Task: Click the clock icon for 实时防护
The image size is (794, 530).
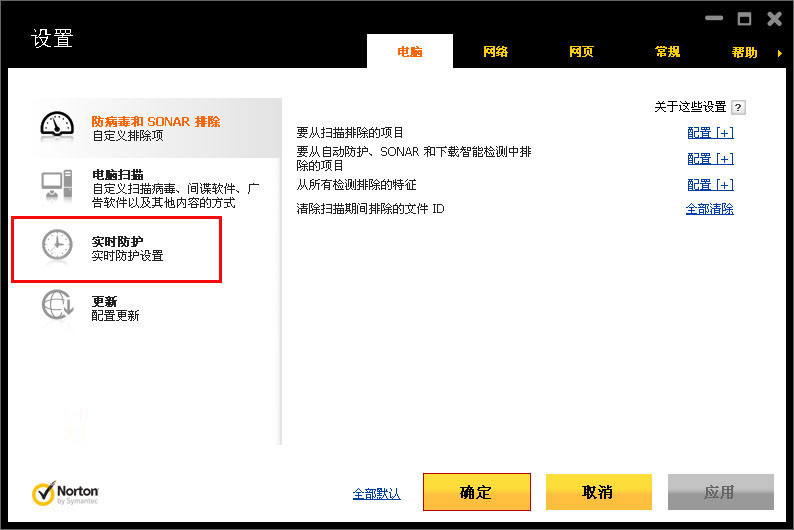Action: (x=57, y=245)
